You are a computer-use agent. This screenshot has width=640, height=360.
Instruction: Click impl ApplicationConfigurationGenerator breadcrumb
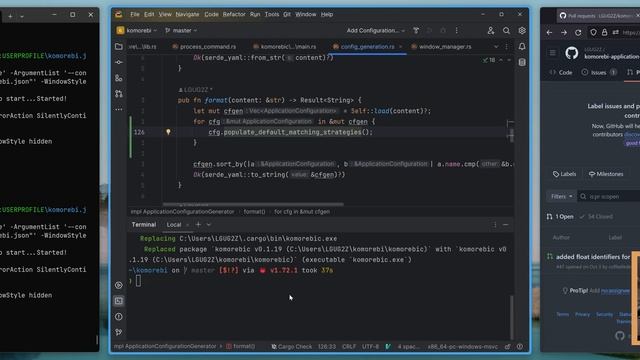point(182,211)
